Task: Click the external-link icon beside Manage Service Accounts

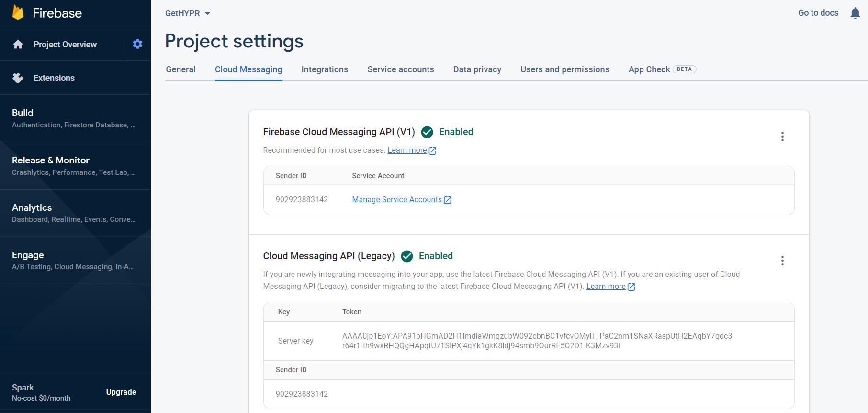Action: coord(448,200)
